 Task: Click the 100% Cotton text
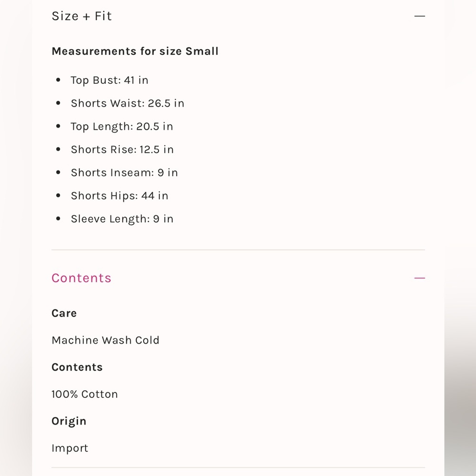(x=85, y=394)
